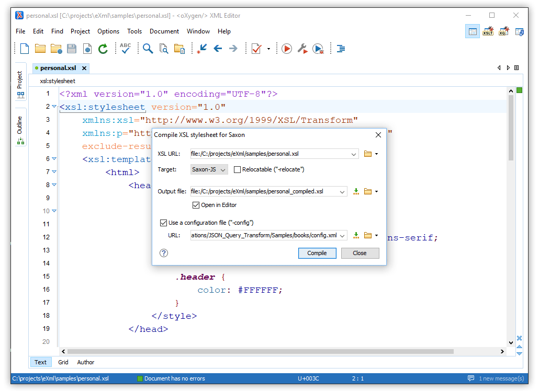Open the help question mark in dialog
Image resolution: width=539 pixels, height=392 pixels.
pos(164,253)
